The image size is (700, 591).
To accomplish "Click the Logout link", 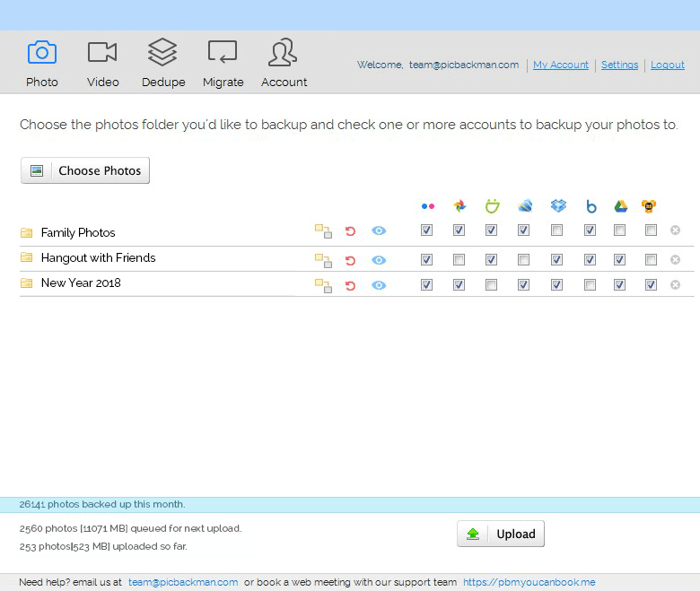I will (x=668, y=65).
